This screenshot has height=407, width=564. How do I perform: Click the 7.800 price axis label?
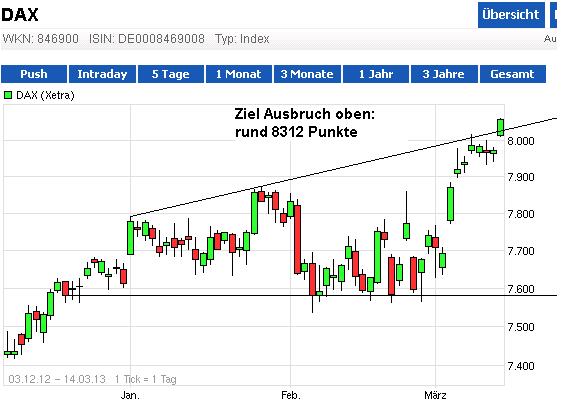pos(521,214)
